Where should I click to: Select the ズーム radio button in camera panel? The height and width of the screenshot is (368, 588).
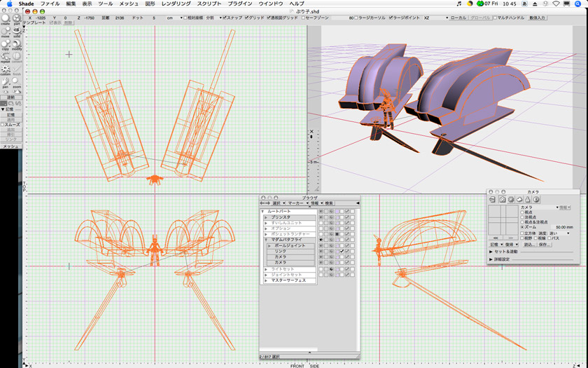coord(522,227)
